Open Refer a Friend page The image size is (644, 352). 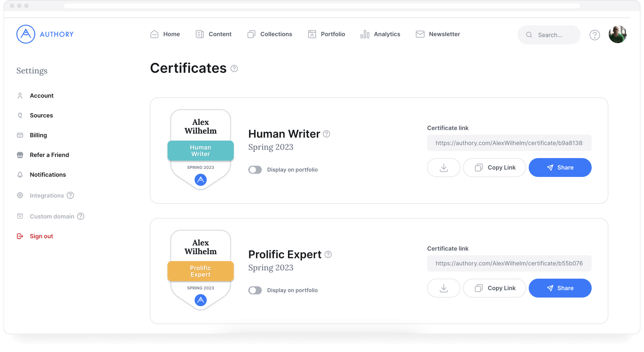point(49,155)
